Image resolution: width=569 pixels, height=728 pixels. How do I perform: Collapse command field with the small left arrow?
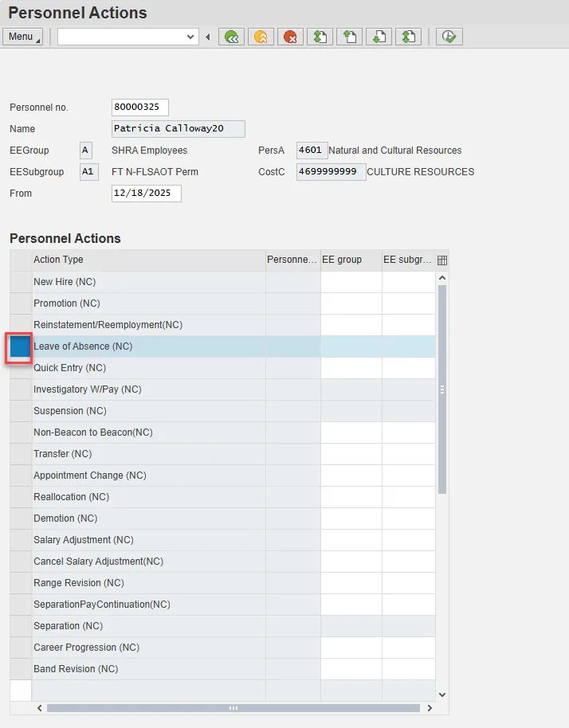(x=208, y=37)
